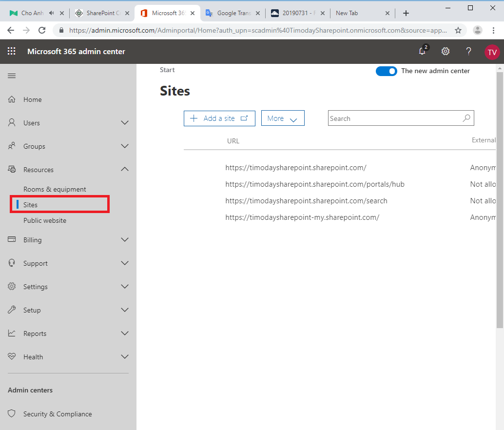Open the notifications bell
The width and height of the screenshot is (504, 430).
tap(422, 51)
